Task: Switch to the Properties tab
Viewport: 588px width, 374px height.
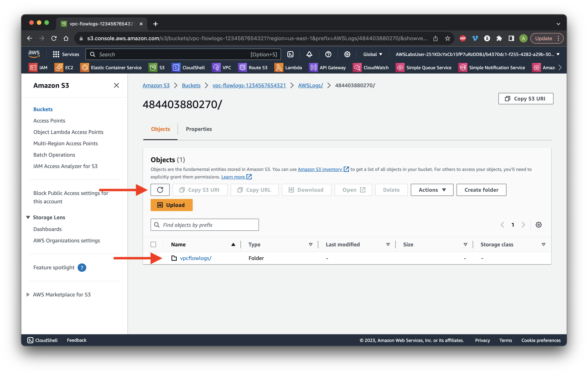Action: 199,129
